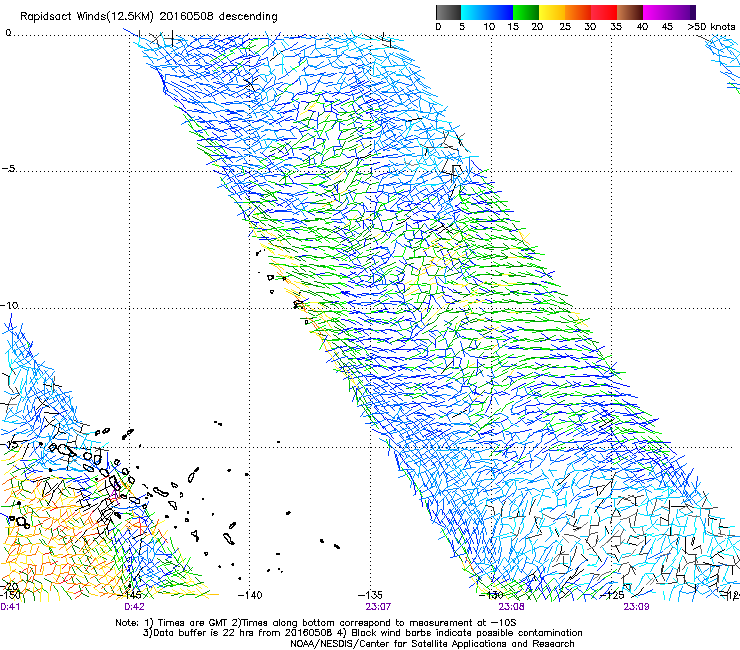The height and width of the screenshot is (650, 740).
Task: Click the 0:41 time label
Action: pyautogui.click(x=10, y=607)
